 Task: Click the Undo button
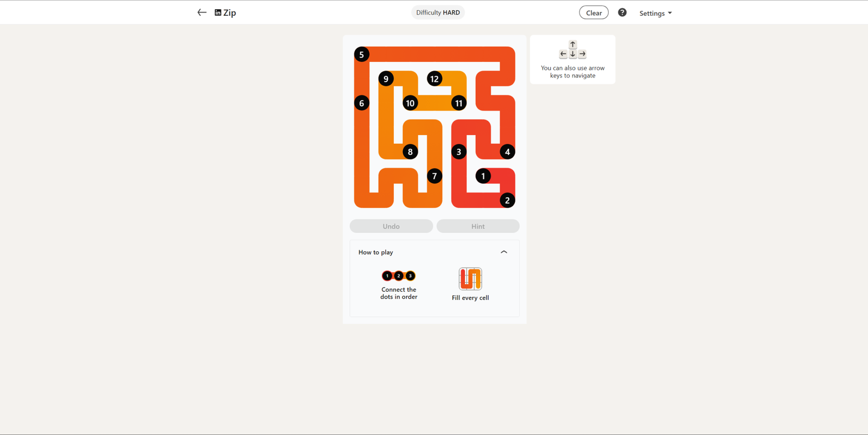click(391, 226)
